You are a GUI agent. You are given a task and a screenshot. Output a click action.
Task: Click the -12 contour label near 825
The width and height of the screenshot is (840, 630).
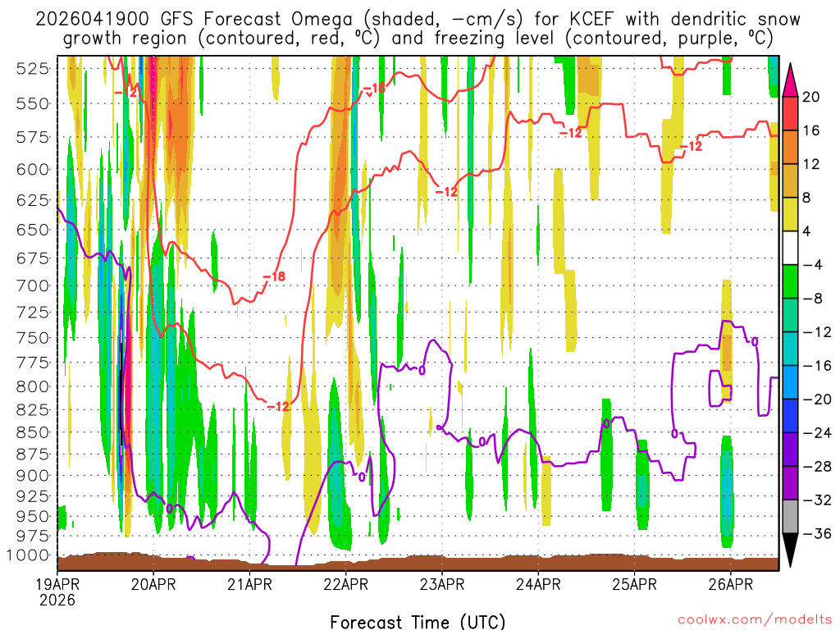coord(278,407)
